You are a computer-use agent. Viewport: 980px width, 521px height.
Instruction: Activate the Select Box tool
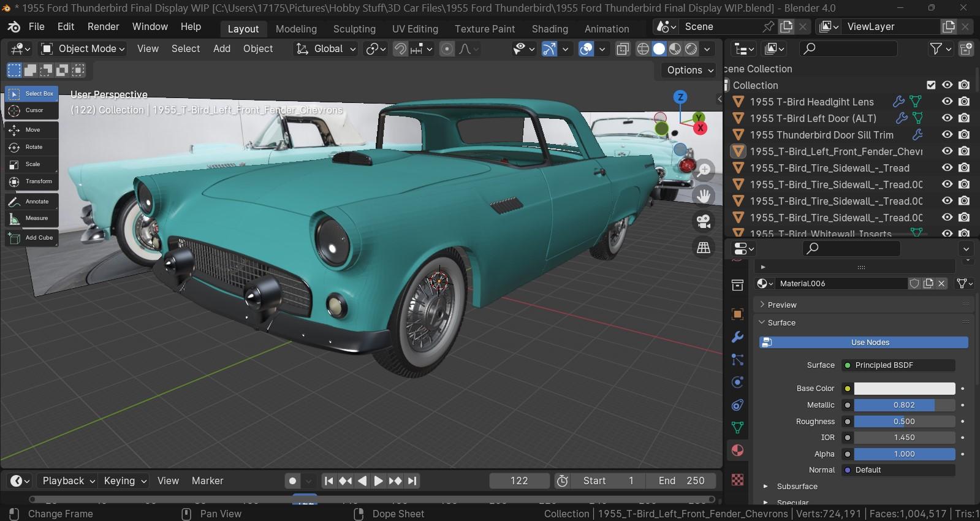pos(32,94)
